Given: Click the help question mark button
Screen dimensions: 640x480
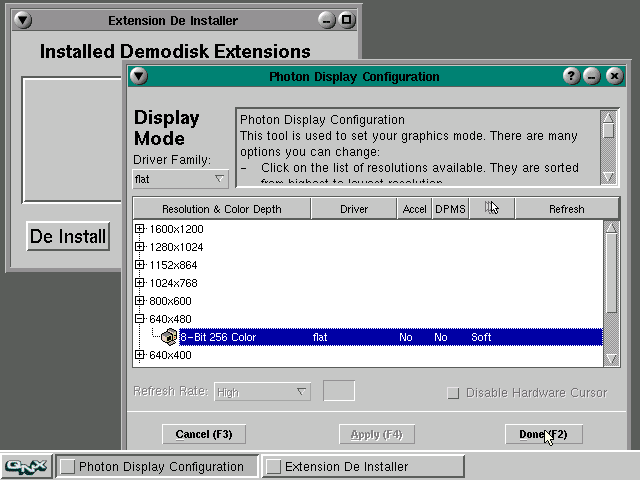Looking at the screenshot, I should [x=571, y=76].
